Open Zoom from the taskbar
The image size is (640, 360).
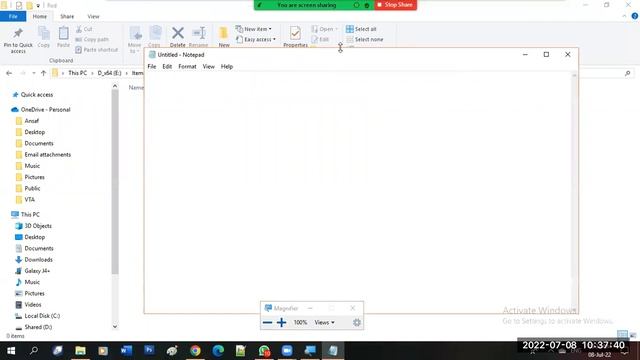point(287,350)
